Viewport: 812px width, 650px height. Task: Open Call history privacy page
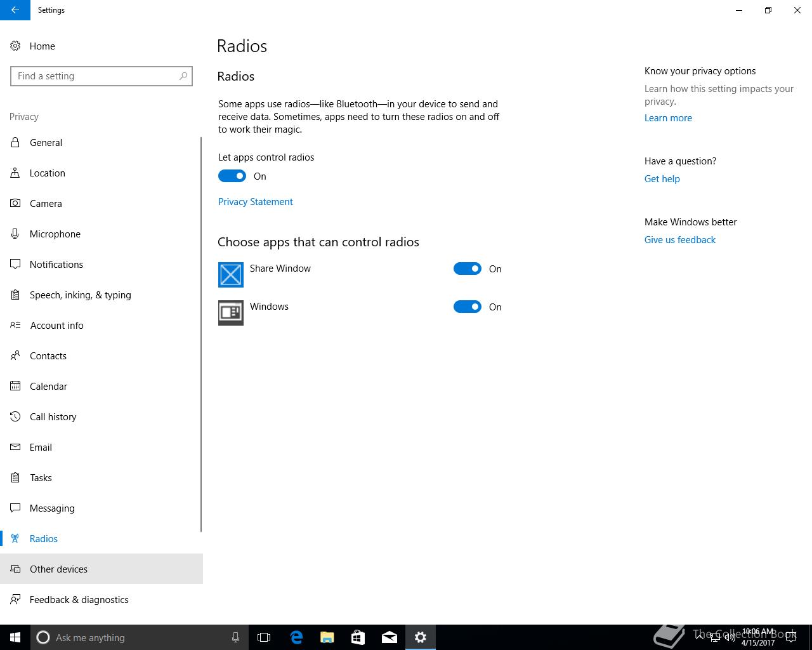click(x=100, y=416)
